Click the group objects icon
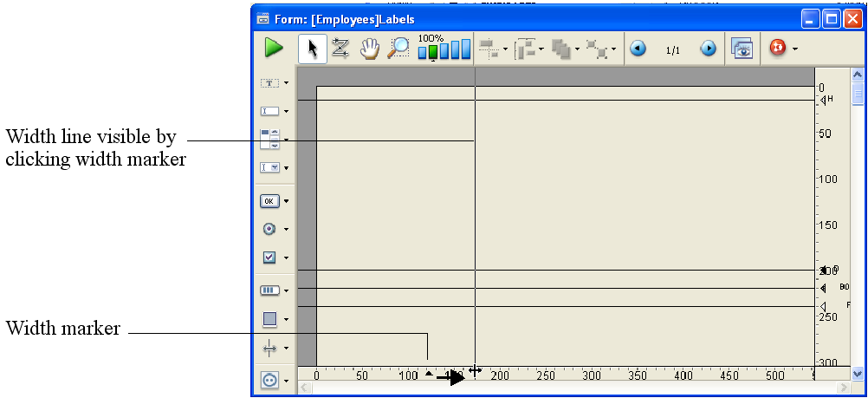The height and width of the screenshot is (398, 868). [598, 49]
